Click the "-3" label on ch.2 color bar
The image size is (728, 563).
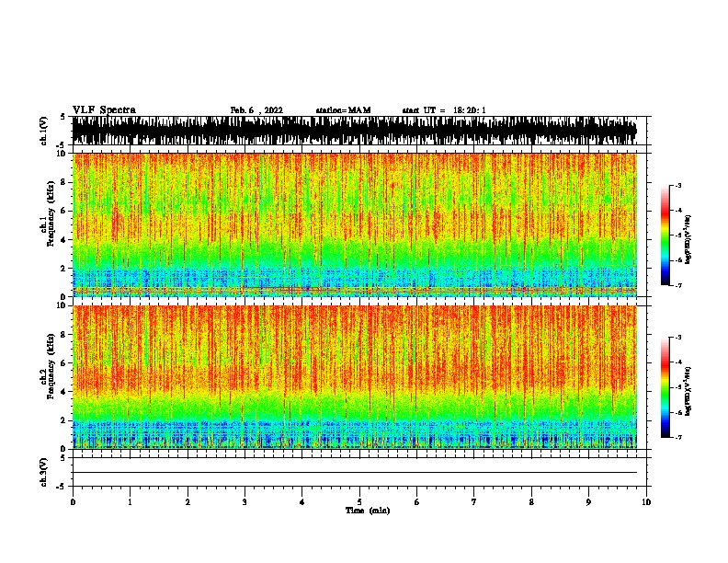pyautogui.click(x=677, y=338)
